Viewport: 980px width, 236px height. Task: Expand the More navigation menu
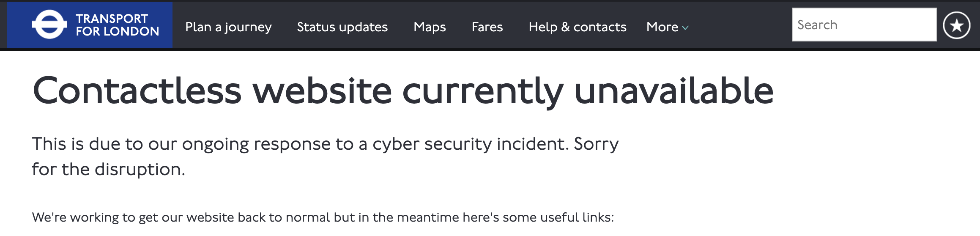click(x=667, y=27)
